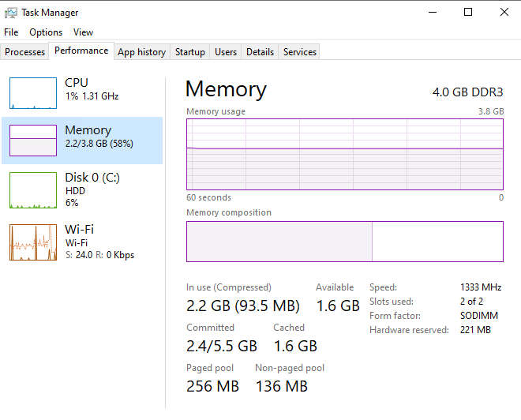Click the Memory composition bar
Screen dimensions: 521x420
click(345, 242)
